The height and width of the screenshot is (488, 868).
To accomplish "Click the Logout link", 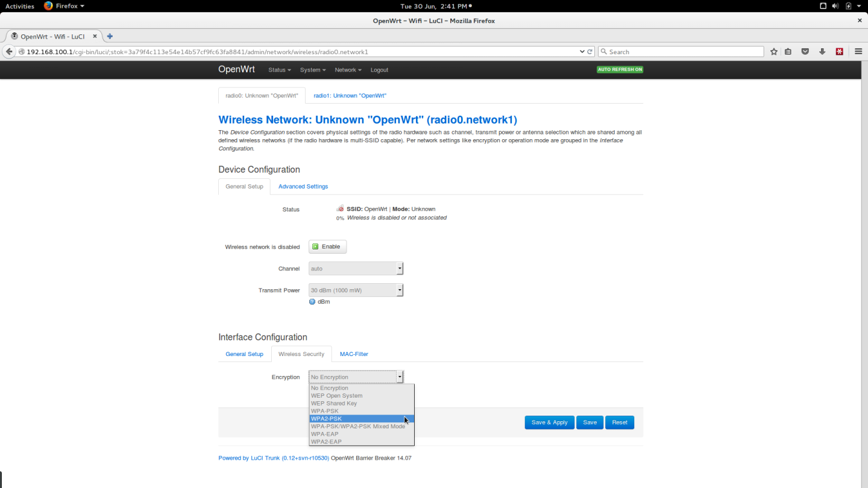I will click(379, 70).
